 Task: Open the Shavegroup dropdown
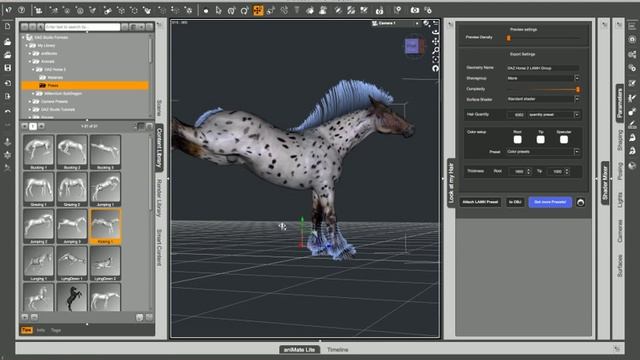pyautogui.click(x=543, y=78)
